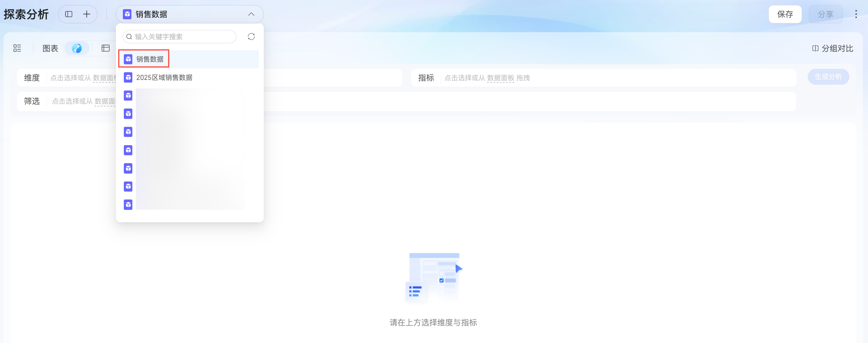
Task: Click the sidebar panel toggle icon
Action: pos(69,14)
